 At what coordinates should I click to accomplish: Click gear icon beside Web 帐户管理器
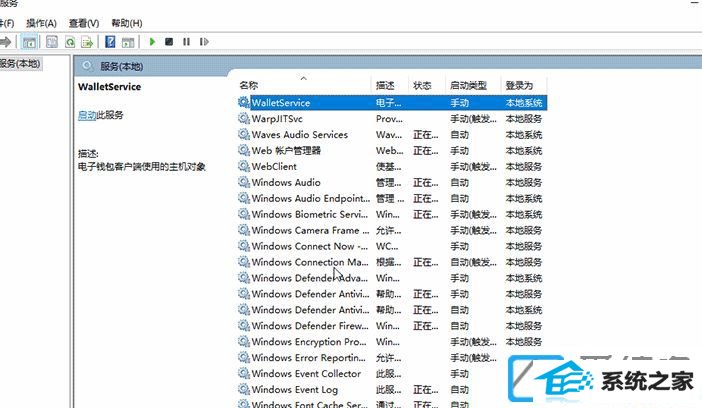pos(244,150)
